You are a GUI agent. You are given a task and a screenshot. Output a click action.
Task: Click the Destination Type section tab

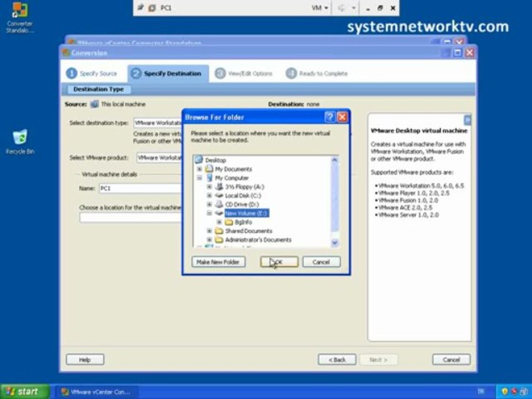[x=99, y=89]
